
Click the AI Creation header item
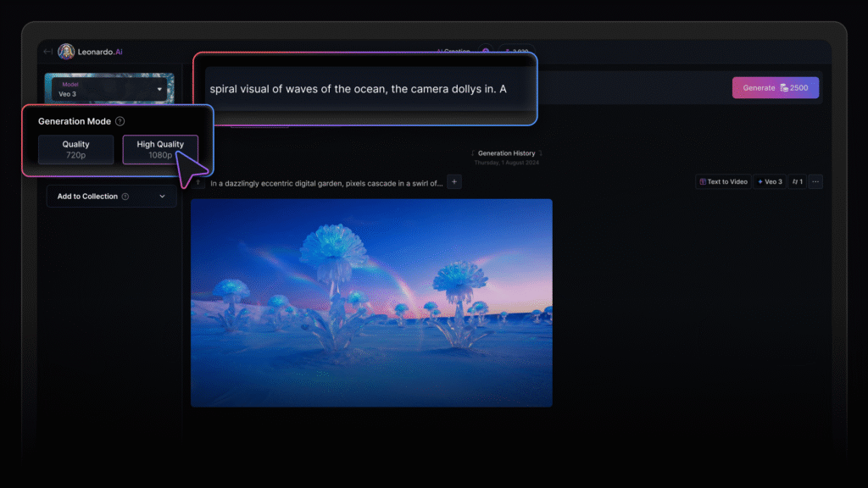(x=453, y=52)
